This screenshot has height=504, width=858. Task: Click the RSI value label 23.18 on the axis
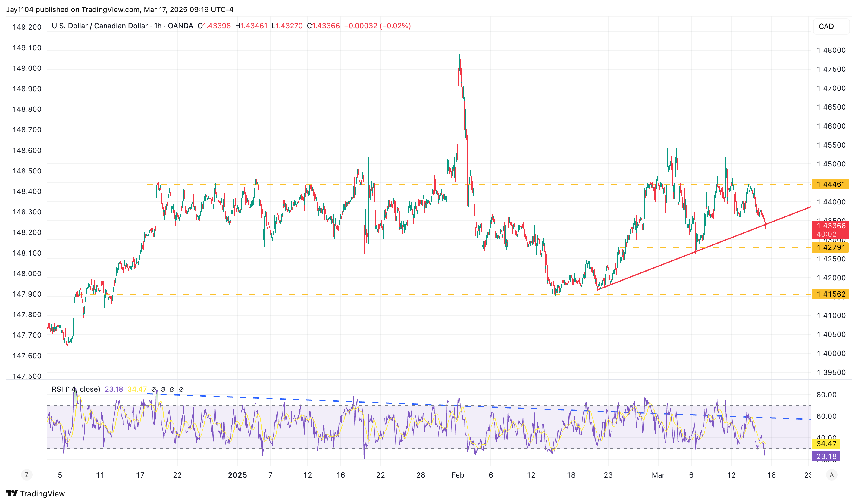826,456
